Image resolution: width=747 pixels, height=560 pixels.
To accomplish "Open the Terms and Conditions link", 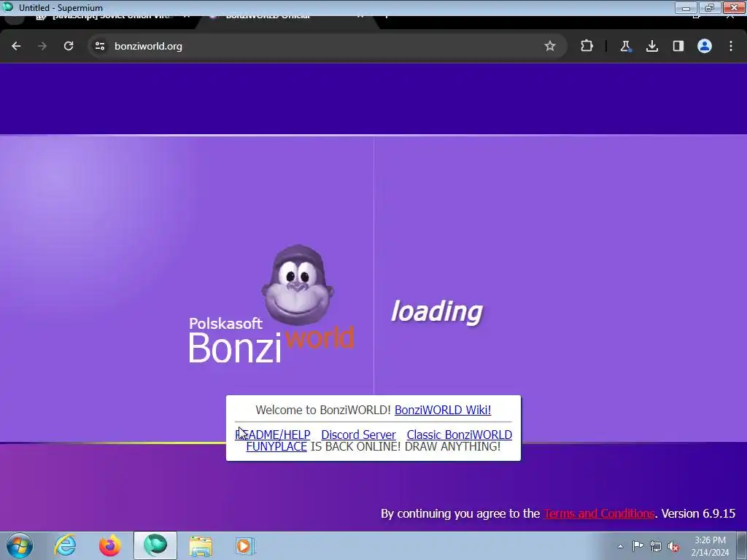I will pyautogui.click(x=599, y=513).
